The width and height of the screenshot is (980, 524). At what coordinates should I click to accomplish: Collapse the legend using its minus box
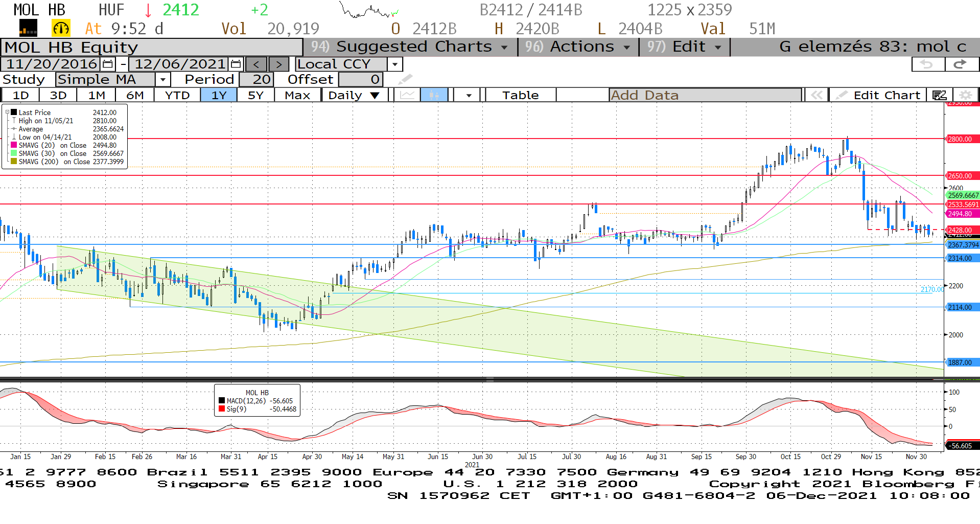7,112
